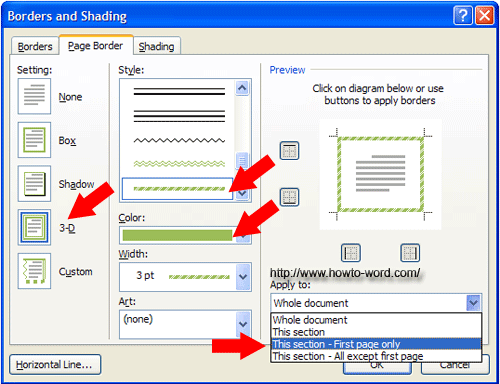Toggle the top border button in Preview
This screenshot has width=500, height=384.
(x=289, y=151)
